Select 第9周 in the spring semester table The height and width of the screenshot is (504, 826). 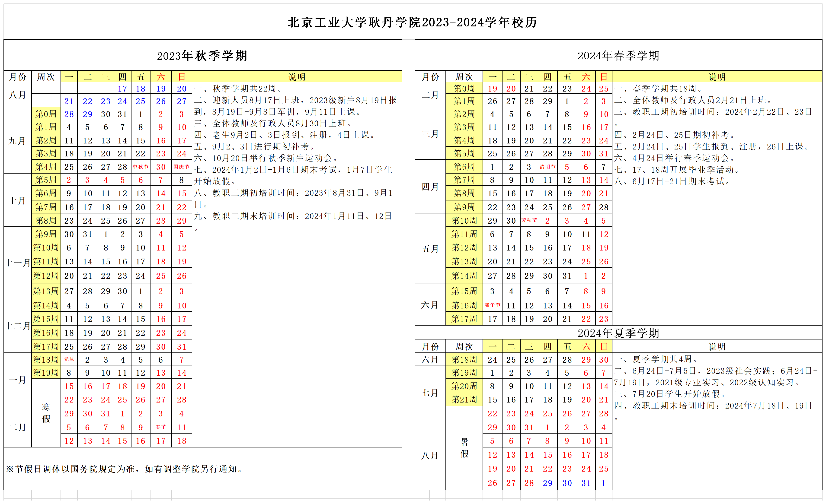click(x=464, y=207)
